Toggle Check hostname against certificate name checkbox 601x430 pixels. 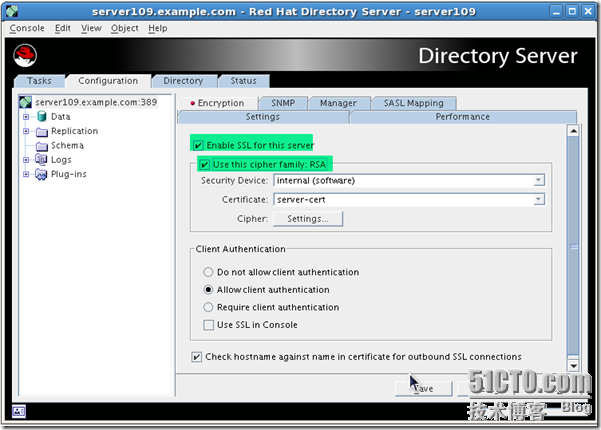point(197,357)
